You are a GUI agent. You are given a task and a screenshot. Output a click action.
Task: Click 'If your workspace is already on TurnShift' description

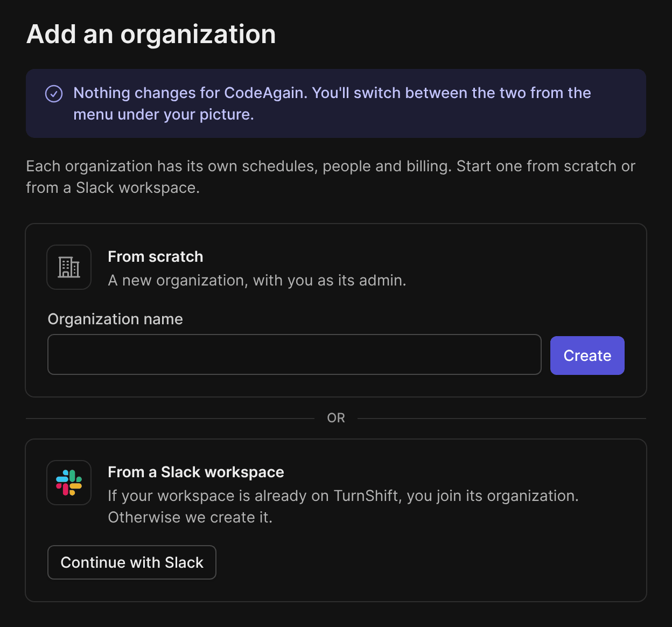(x=344, y=506)
